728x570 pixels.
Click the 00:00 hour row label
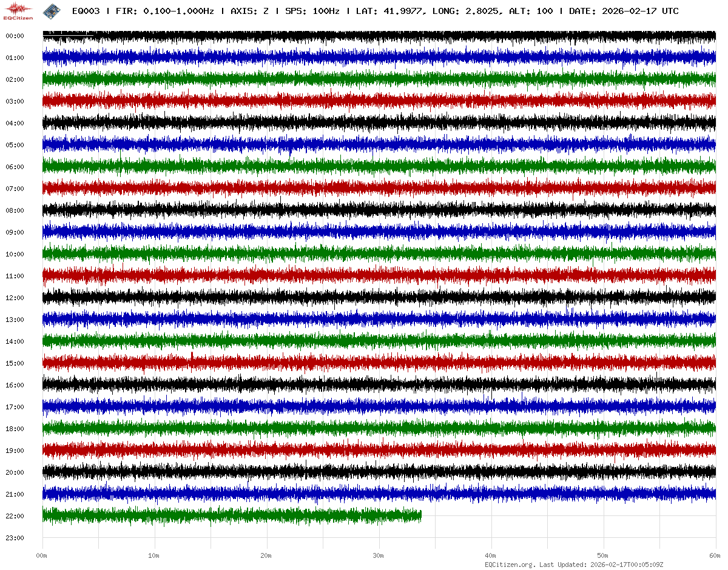click(x=15, y=36)
